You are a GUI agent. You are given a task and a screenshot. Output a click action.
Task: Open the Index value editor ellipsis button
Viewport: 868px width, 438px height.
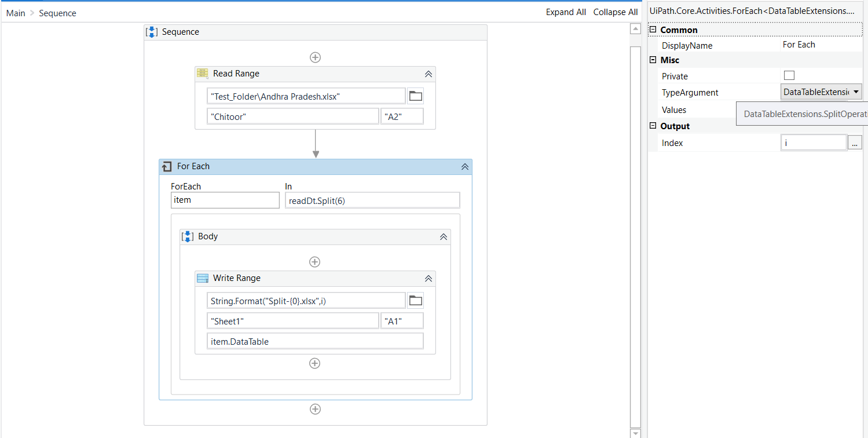855,143
